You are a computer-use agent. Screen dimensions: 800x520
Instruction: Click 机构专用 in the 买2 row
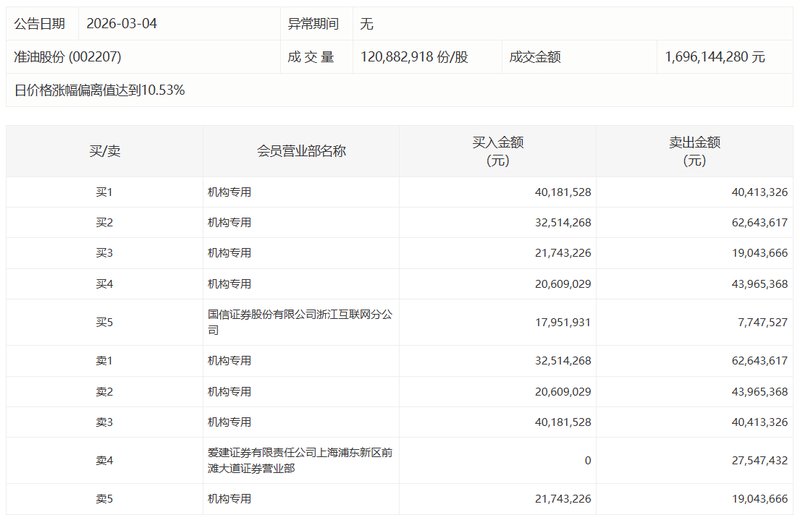(x=230, y=222)
